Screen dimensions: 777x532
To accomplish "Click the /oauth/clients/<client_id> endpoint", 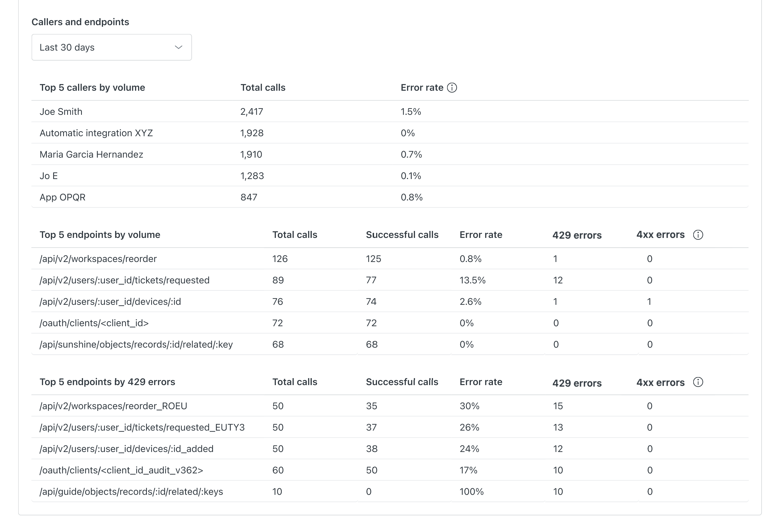I will pyautogui.click(x=94, y=323).
